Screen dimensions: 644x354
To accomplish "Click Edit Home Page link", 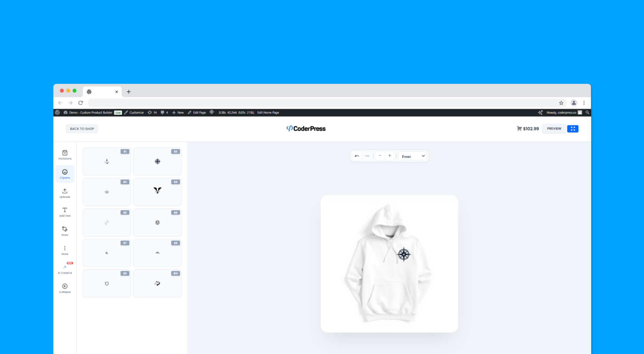I will 268,112.
